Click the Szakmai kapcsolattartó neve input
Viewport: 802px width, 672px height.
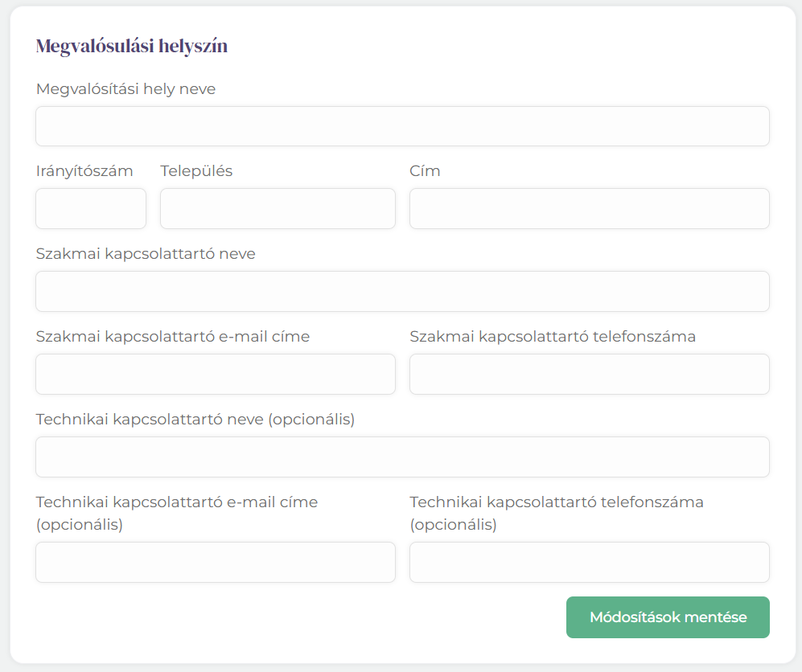pyautogui.click(x=402, y=291)
